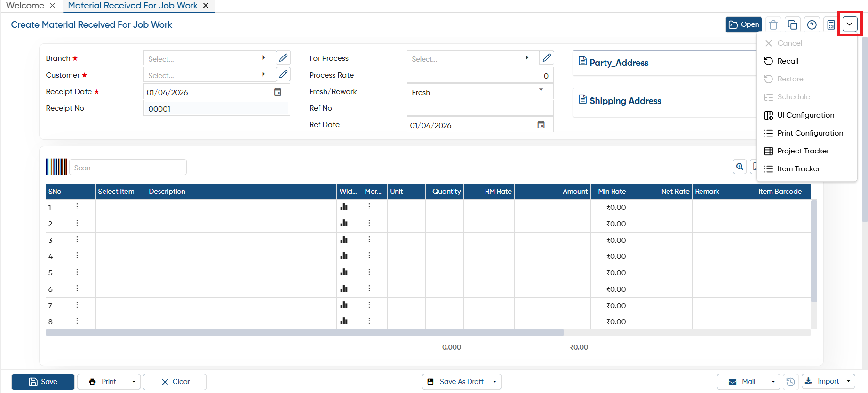Click the copy document icon
The width and height of the screenshot is (868, 393).
point(792,24)
